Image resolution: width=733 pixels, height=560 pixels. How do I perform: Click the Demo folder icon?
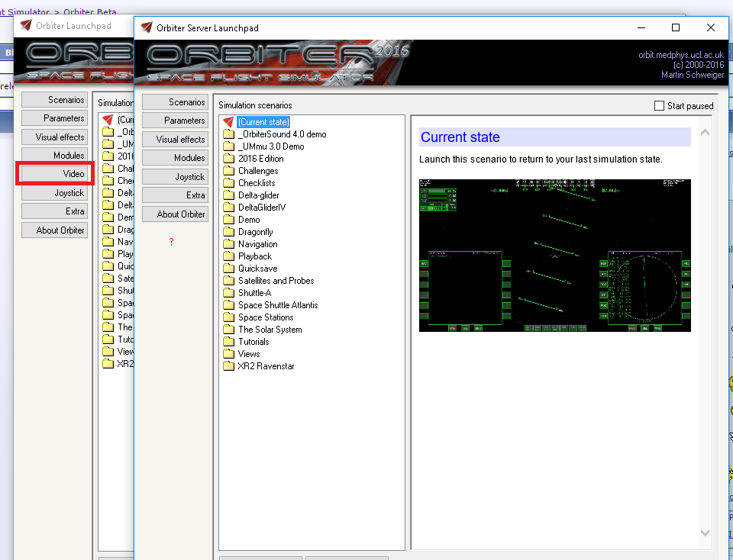point(228,220)
